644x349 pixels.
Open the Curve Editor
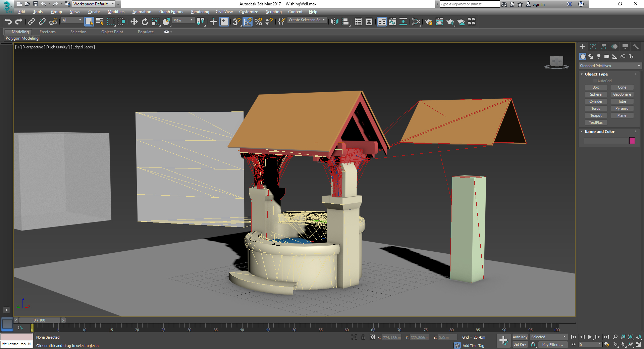point(392,22)
